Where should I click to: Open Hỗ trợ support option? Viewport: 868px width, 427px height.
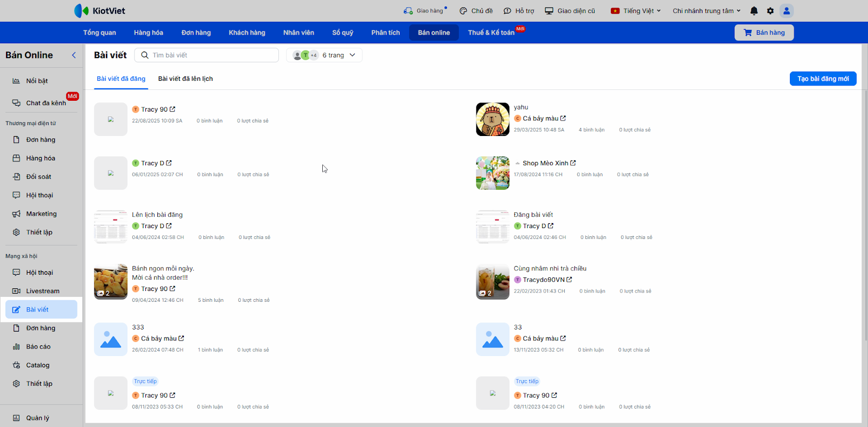[x=519, y=11]
